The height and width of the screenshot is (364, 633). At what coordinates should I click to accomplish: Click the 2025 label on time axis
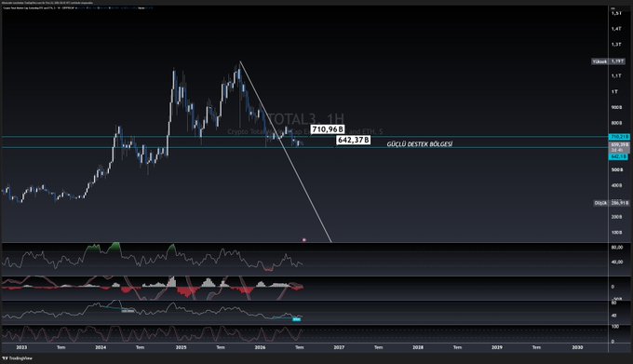tap(181, 347)
